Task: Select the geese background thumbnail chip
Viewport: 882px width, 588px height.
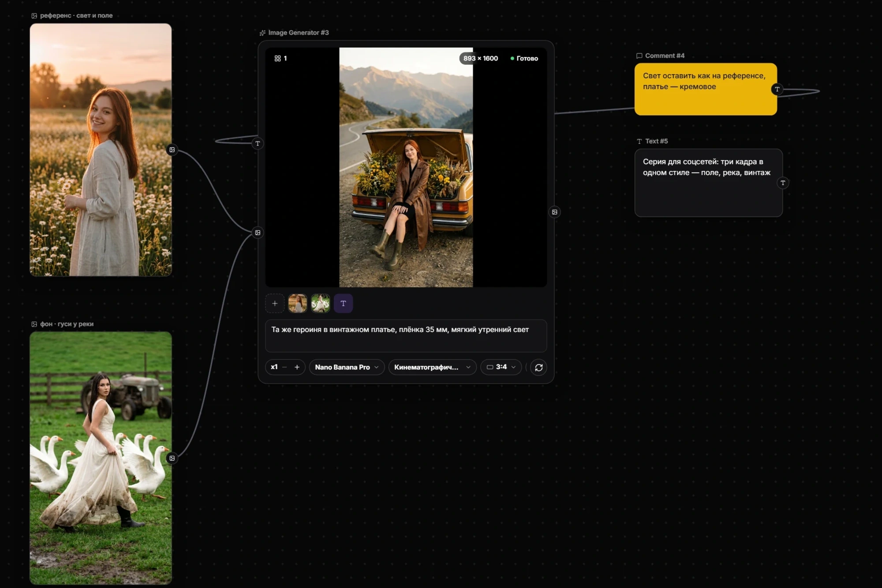Action: coord(321,303)
